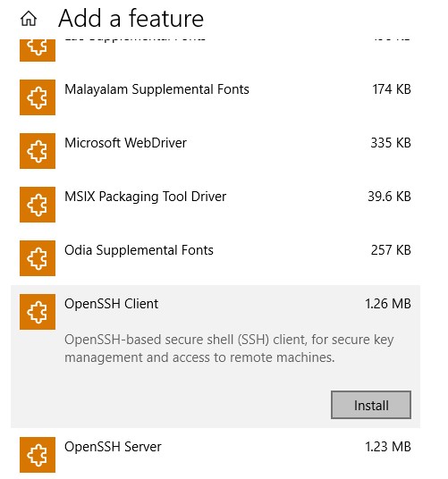
Task: Install the OpenSSH Client feature
Action: pos(371,405)
